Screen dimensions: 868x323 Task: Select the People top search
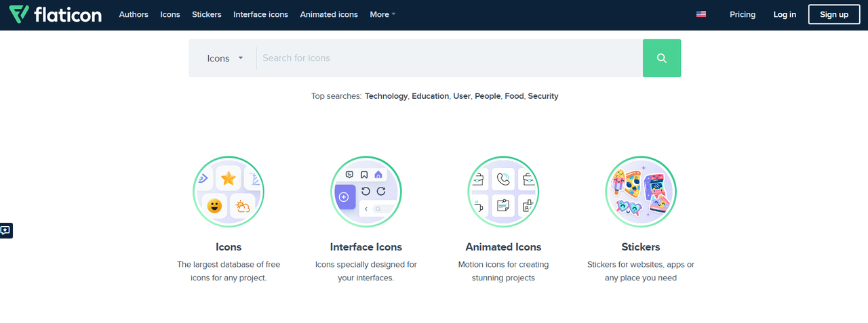coord(488,96)
